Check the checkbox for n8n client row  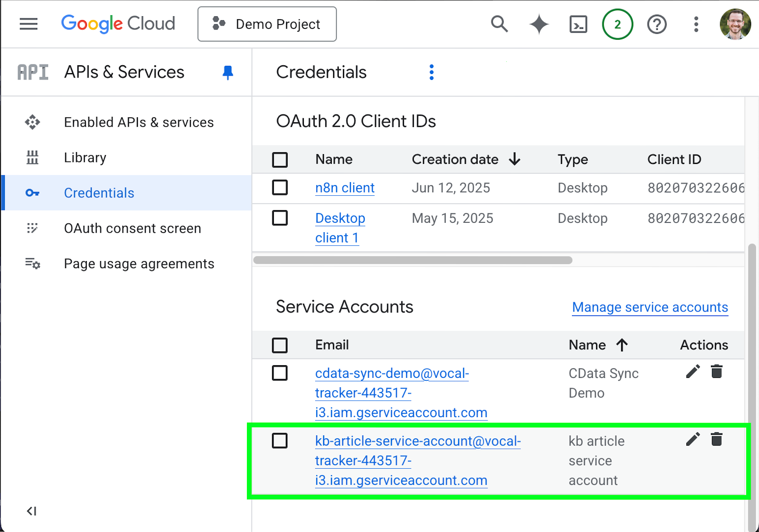pos(280,187)
